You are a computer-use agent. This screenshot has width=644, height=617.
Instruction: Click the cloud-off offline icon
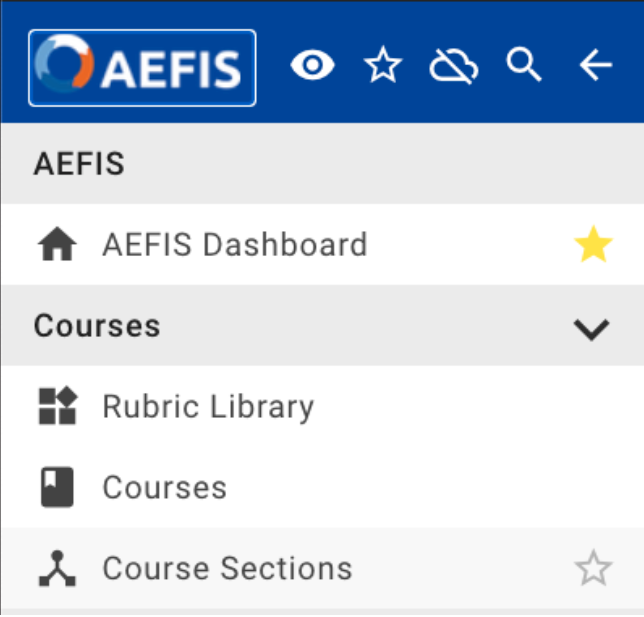(453, 66)
